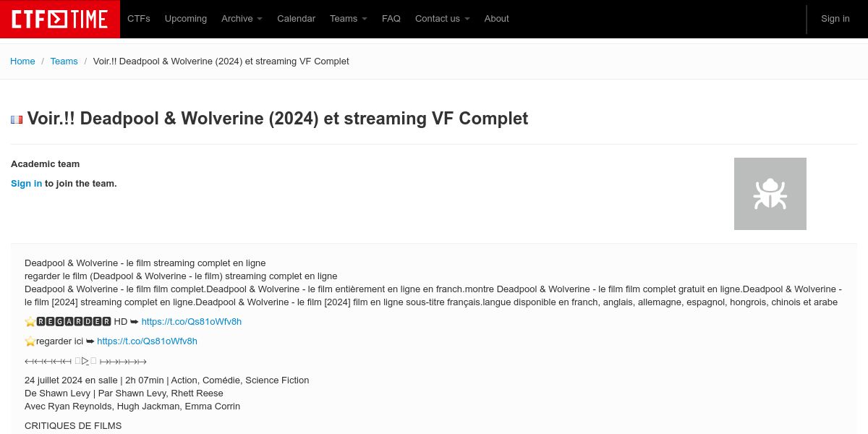Open the REGARDER HD t.co link
The width and height of the screenshot is (868, 434).
click(x=192, y=322)
